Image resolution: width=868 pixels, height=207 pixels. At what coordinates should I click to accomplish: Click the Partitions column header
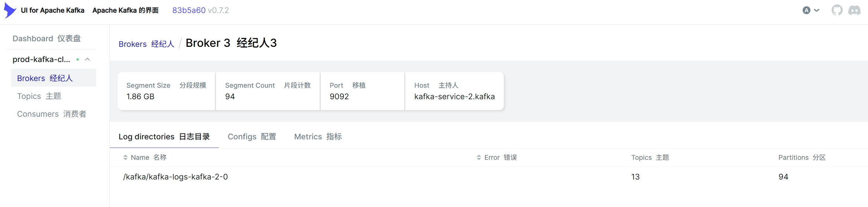click(x=802, y=158)
